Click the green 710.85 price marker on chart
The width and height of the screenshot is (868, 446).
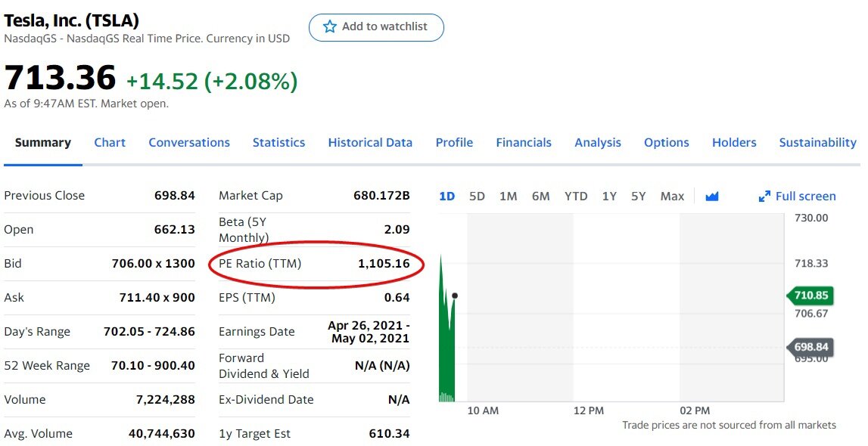(x=810, y=295)
